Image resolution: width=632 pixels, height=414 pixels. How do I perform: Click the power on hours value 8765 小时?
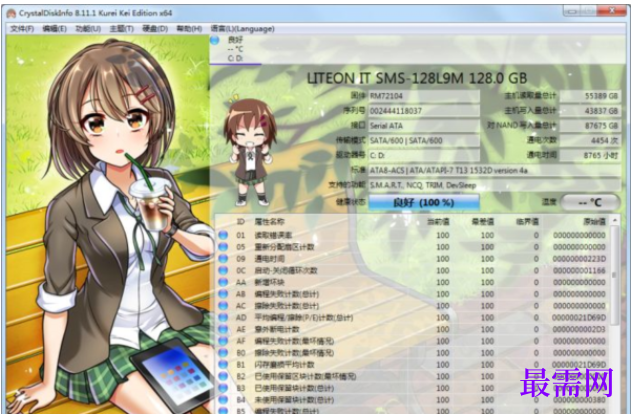[590, 155]
